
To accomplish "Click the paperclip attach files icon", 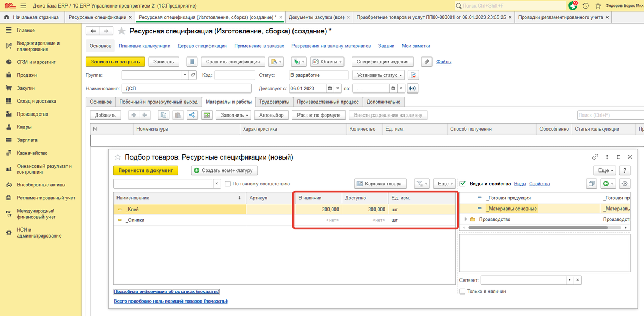I will (427, 62).
